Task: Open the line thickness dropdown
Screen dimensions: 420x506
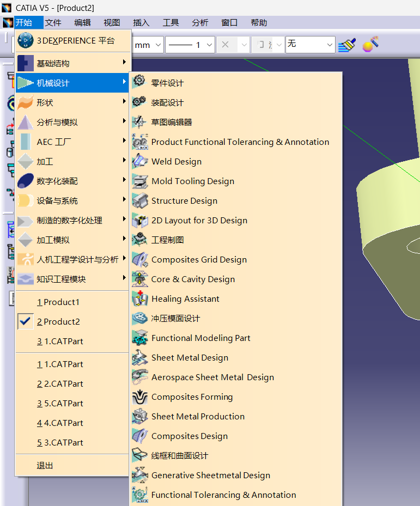Action: click(190, 45)
